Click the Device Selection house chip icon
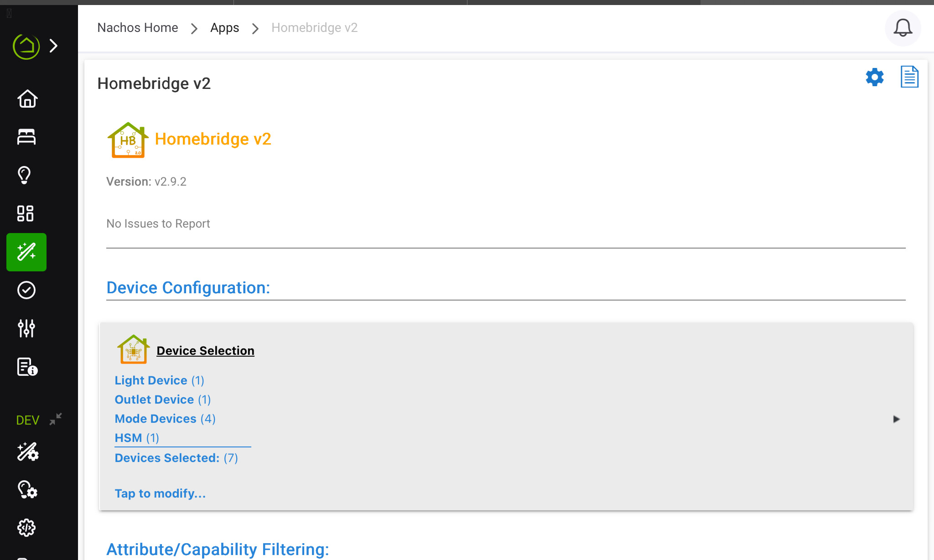Viewport: 934px width, 560px height. coord(133,349)
